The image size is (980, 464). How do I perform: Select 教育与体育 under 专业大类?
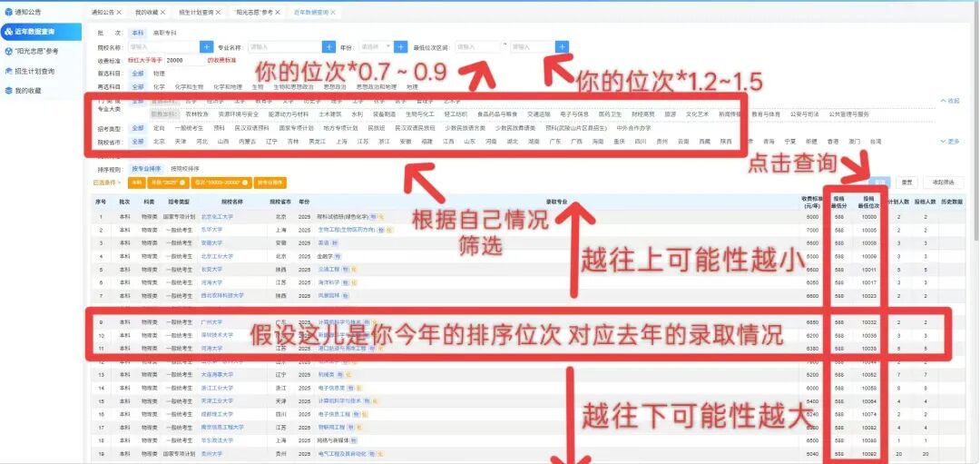[765, 114]
